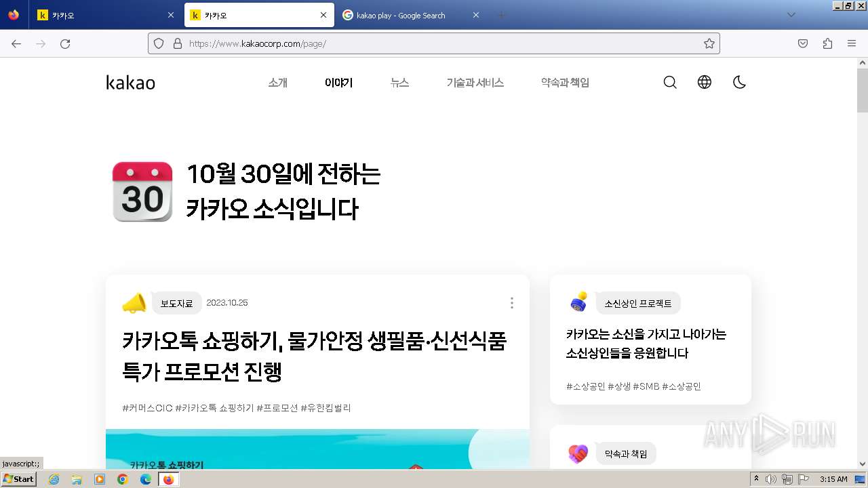Close the first 카카오 tab

[x=170, y=15]
